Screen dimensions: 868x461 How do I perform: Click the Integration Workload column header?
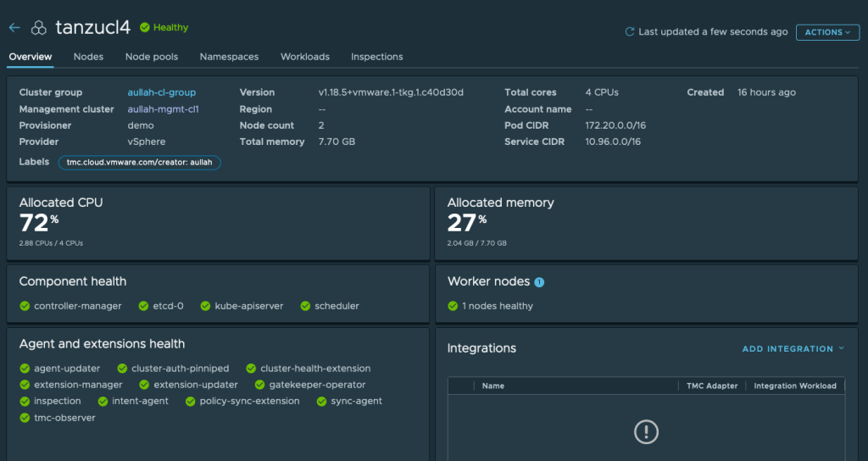tap(795, 386)
